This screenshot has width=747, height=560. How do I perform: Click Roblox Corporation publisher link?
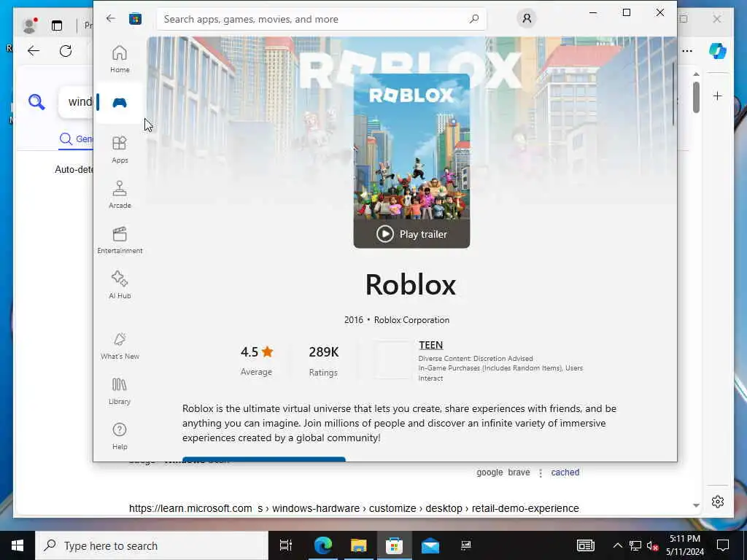pos(411,320)
